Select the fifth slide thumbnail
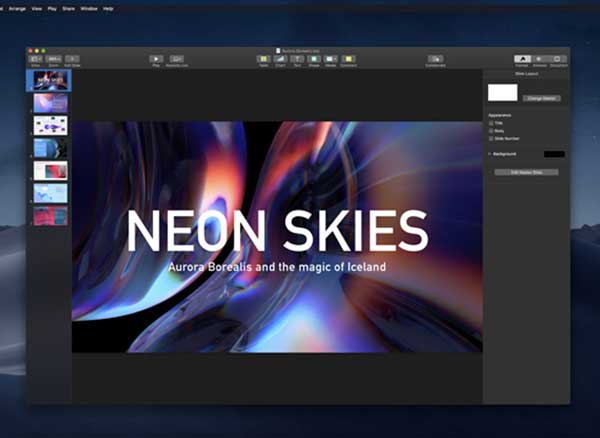 point(51,171)
